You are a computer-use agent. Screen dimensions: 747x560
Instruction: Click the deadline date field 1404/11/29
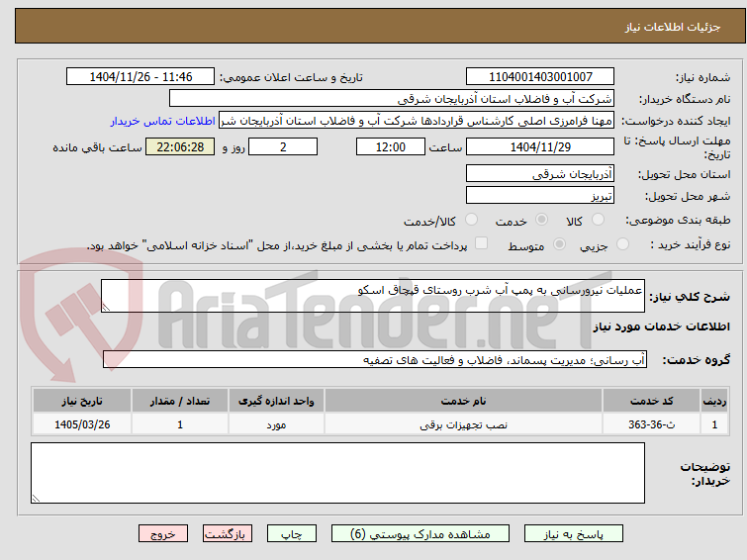[x=540, y=146]
